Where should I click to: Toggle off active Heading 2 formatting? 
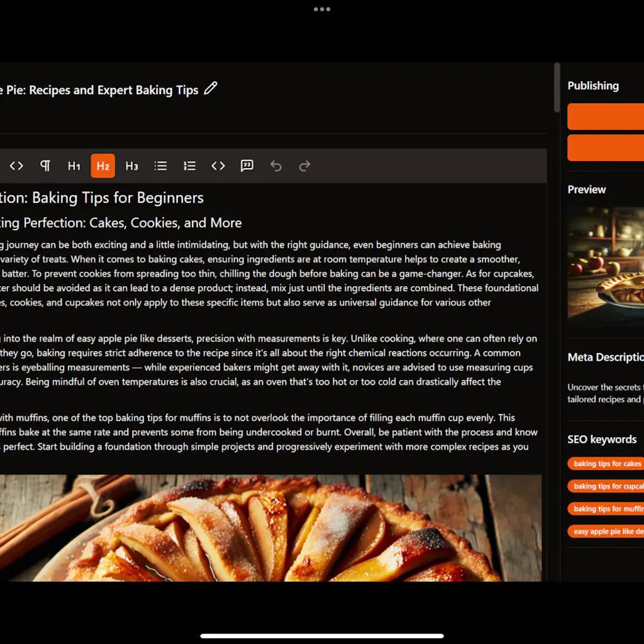coord(103,165)
